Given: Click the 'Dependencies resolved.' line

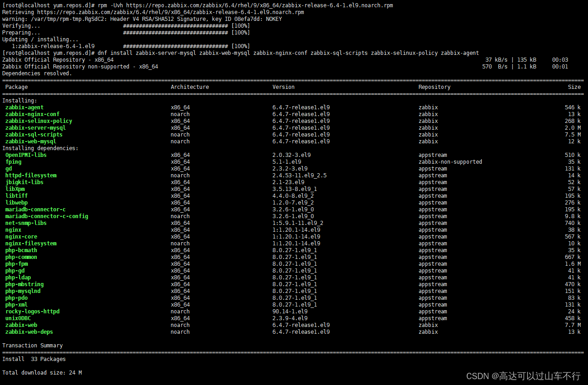Looking at the screenshot, I should [x=37, y=73].
